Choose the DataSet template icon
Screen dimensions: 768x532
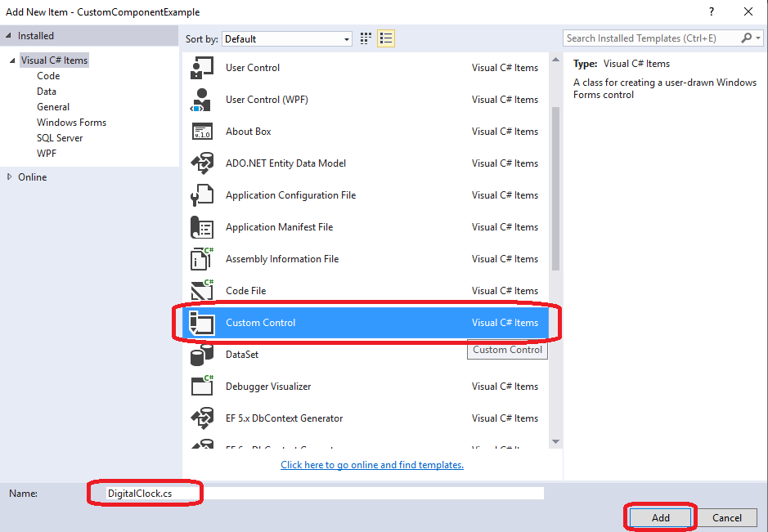202,355
